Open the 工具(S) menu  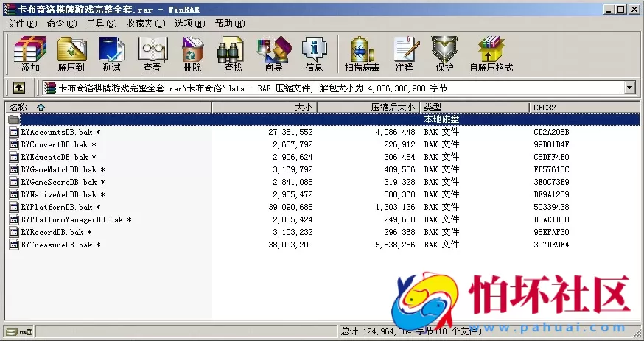[102, 24]
